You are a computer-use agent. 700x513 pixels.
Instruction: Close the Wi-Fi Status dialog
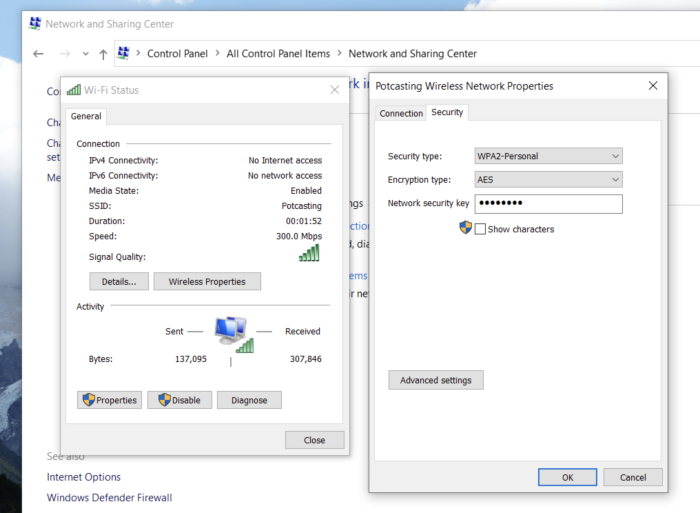[x=335, y=90]
